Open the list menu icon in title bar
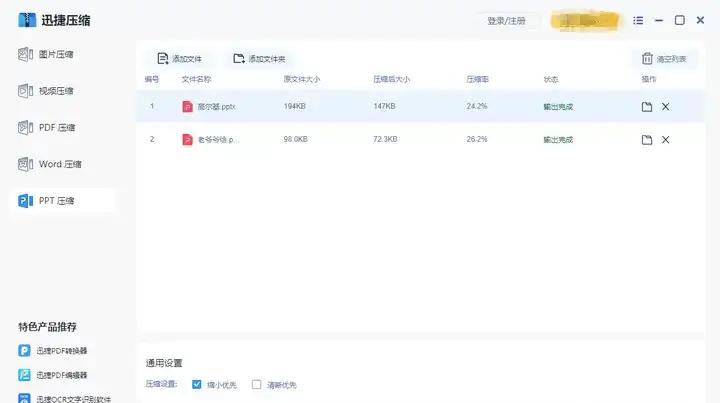Image resolution: width=720 pixels, height=403 pixels. (x=638, y=20)
